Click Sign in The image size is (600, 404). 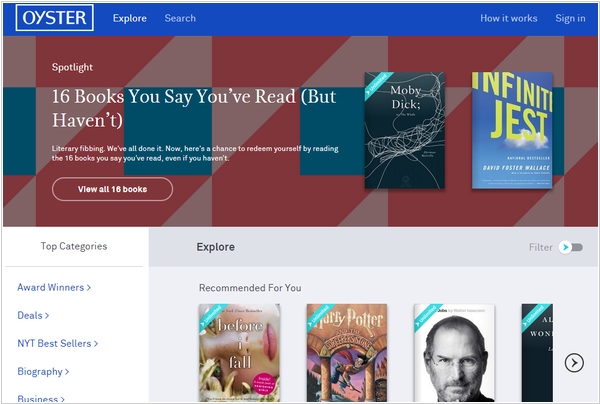pyautogui.click(x=570, y=18)
